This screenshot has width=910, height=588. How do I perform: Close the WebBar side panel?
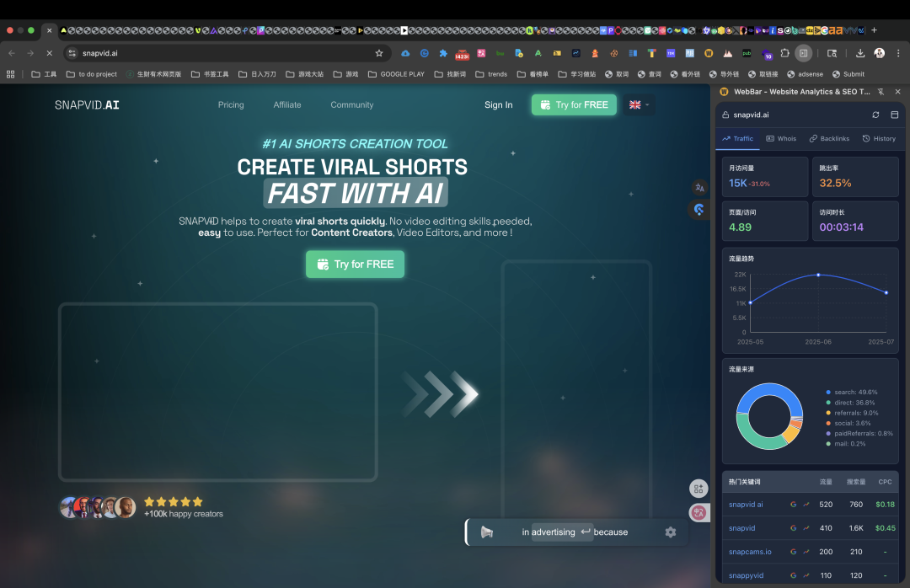click(x=898, y=92)
